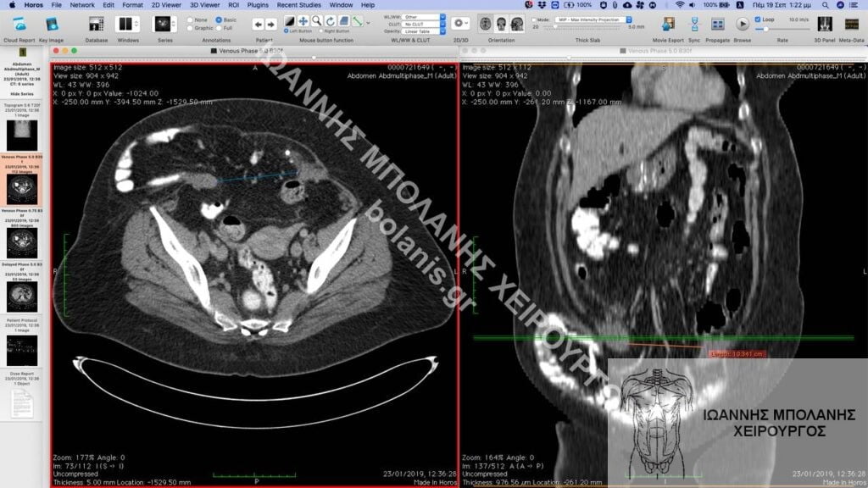The image size is (868, 488).
Task: Open the MIP projection mode dropdown
Action: tap(593, 20)
